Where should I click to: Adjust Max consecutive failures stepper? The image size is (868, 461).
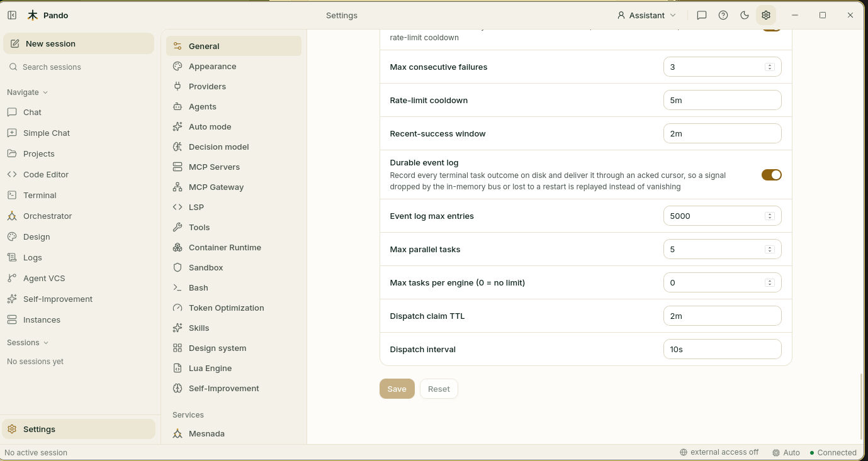click(x=769, y=67)
